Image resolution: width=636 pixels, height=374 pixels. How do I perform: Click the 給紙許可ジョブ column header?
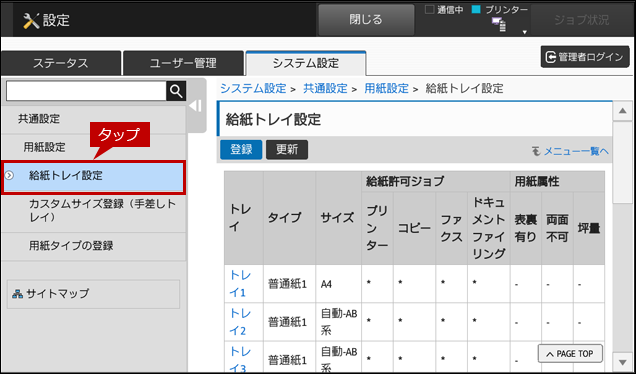[436, 181]
